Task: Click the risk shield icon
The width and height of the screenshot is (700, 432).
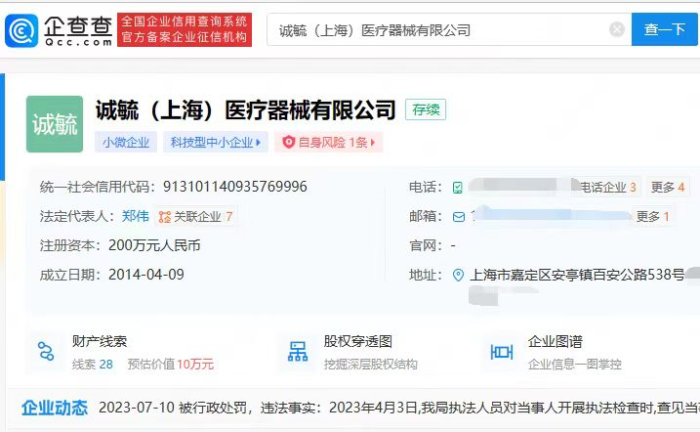Action: [x=289, y=142]
